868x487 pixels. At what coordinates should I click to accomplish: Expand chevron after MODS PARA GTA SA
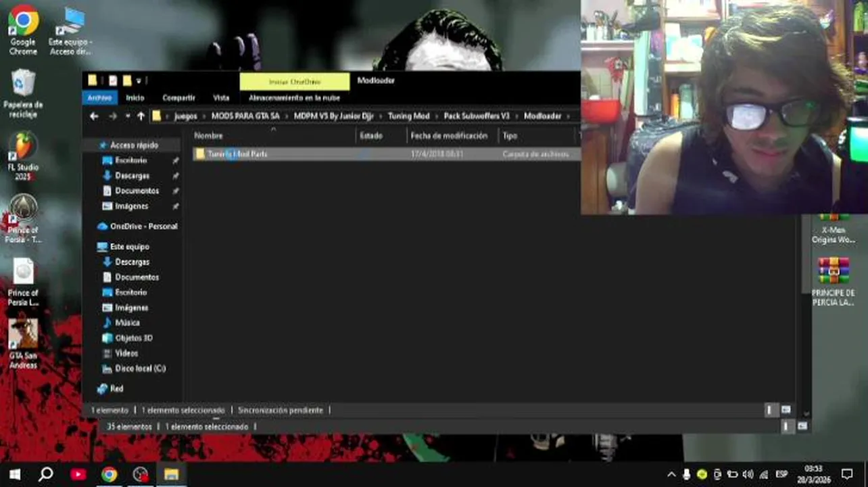tap(287, 116)
